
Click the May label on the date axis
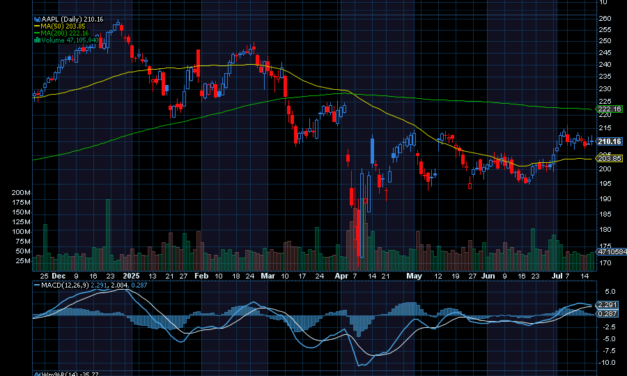click(x=414, y=276)
